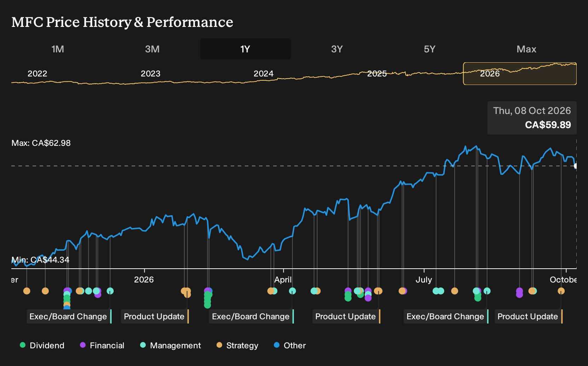Viewport: 588px width, 366px height.
Task: Click 2023 on the overview mini chart
Action: pyautogui.click(x=151, y=74)
